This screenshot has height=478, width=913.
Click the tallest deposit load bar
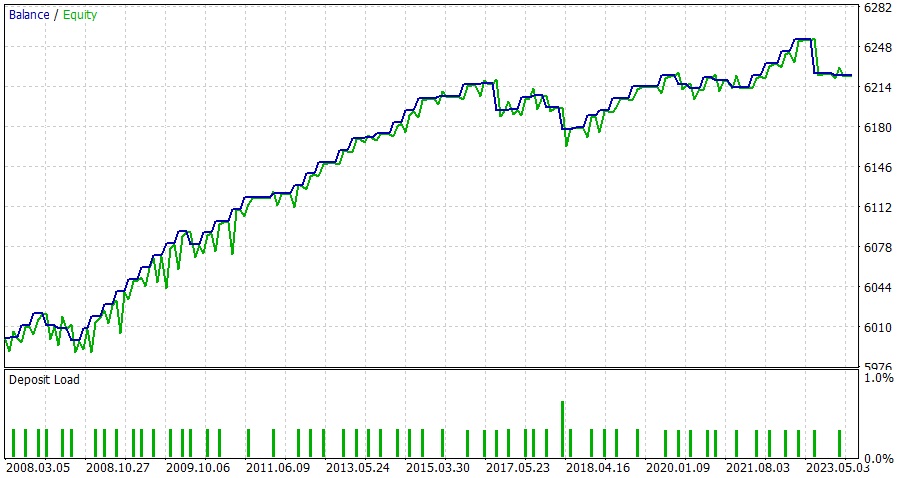click(x=562, y=429)
